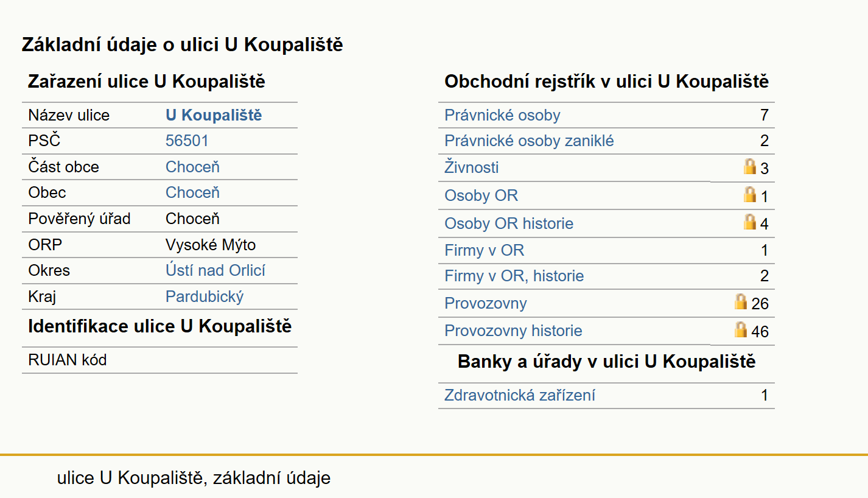Click the Firmy v OR link
The width and height of the screenshot is (868, 498).
point(484,250)
